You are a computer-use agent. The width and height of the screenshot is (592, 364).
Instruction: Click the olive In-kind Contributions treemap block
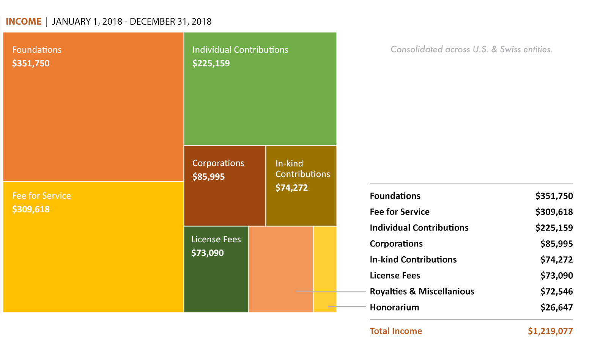click(x=301, y=185)
